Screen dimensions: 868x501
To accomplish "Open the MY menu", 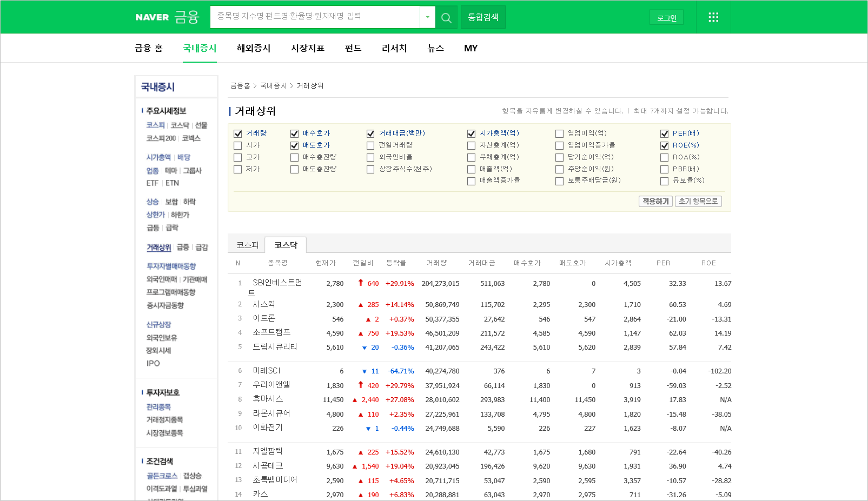I will point(471,48).
